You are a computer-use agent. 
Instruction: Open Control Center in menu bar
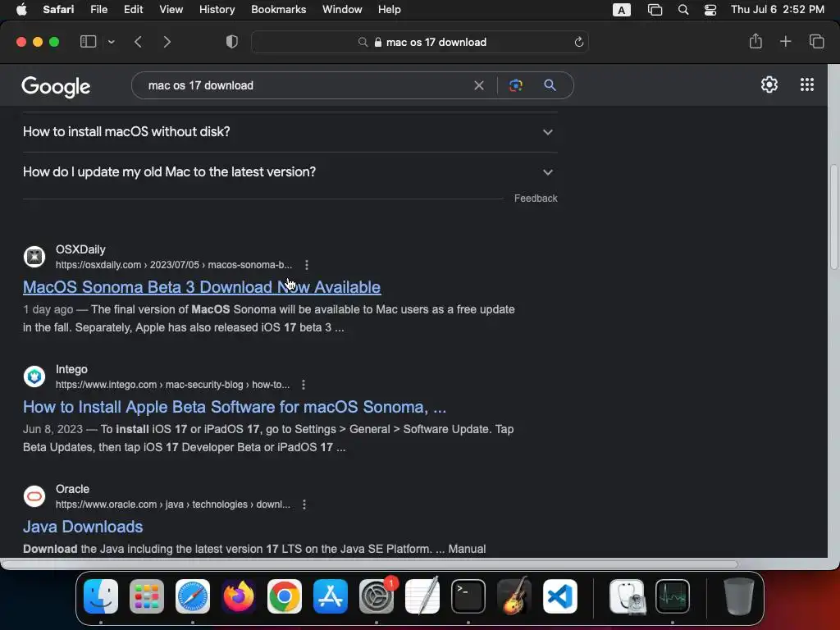click(x=710, y=10)
